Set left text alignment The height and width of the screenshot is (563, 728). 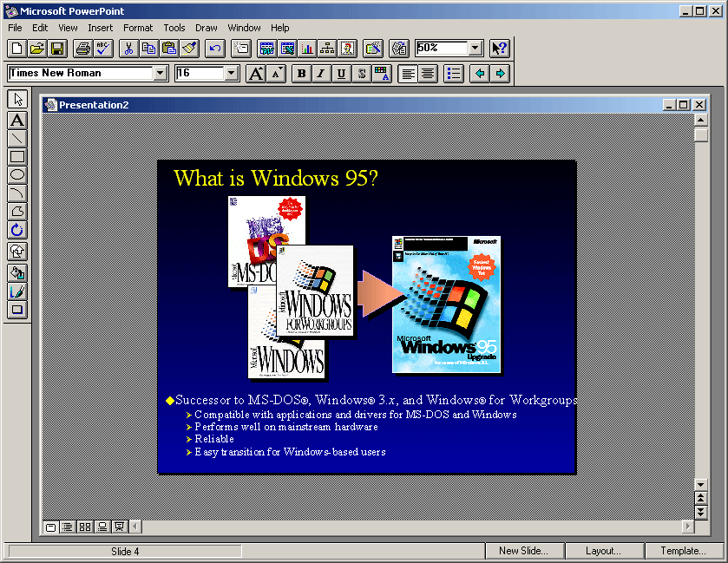click(x=408, y=74)
